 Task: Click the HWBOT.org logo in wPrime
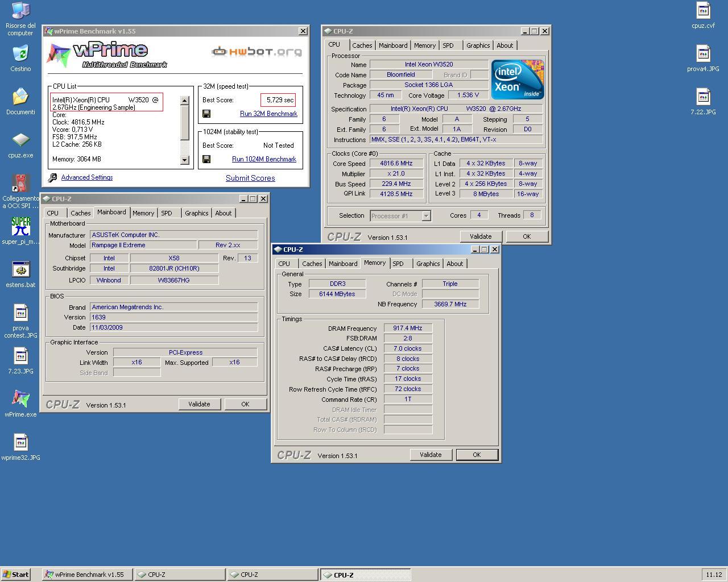257,52
